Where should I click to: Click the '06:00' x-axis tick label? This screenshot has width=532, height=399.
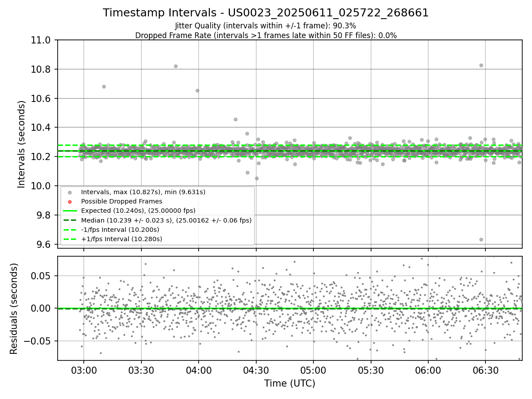(x=428, y=370)
